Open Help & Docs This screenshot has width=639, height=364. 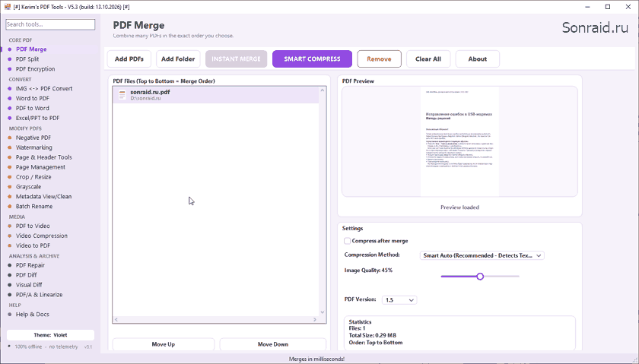pyautogui.click(x=32, y=314)
